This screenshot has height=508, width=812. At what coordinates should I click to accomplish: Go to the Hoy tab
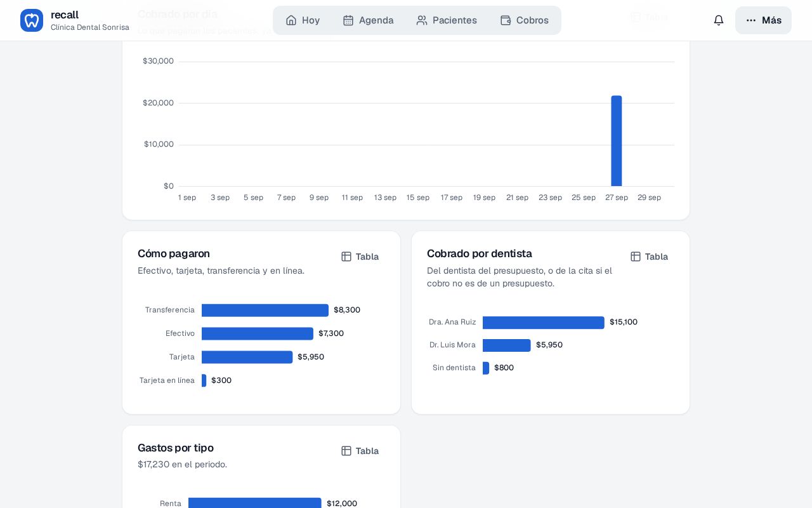(303, 20)
